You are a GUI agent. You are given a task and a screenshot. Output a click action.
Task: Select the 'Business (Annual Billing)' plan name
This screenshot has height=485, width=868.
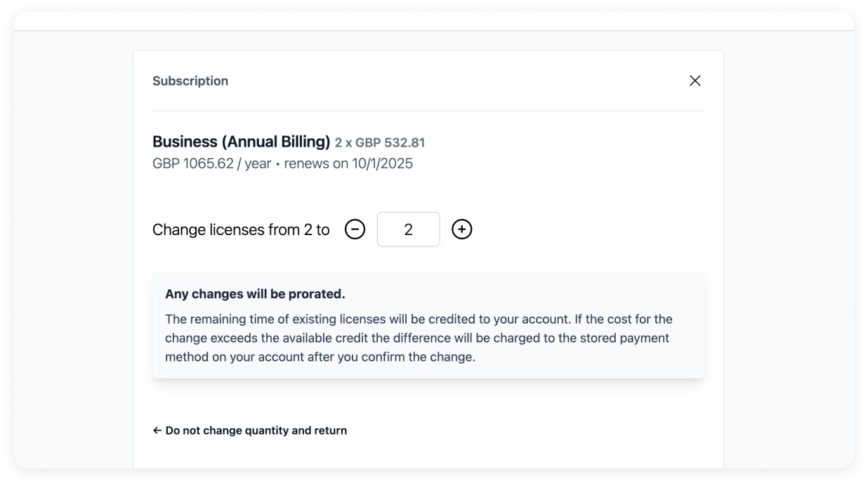[241, 142]
